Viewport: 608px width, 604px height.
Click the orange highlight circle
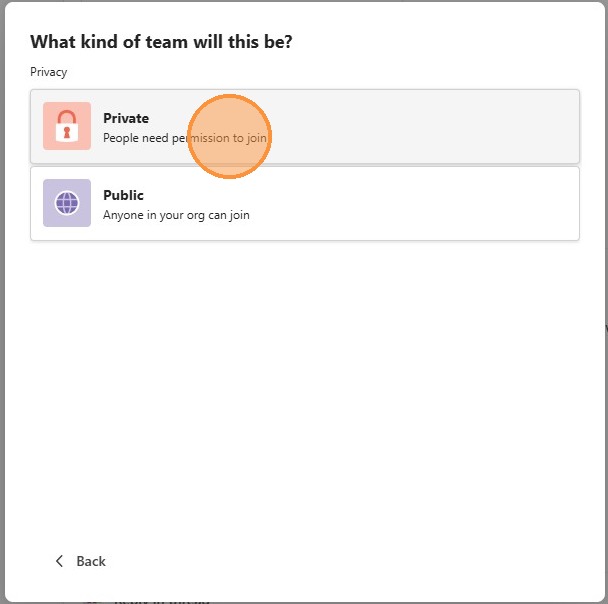(x=230, y=136)
